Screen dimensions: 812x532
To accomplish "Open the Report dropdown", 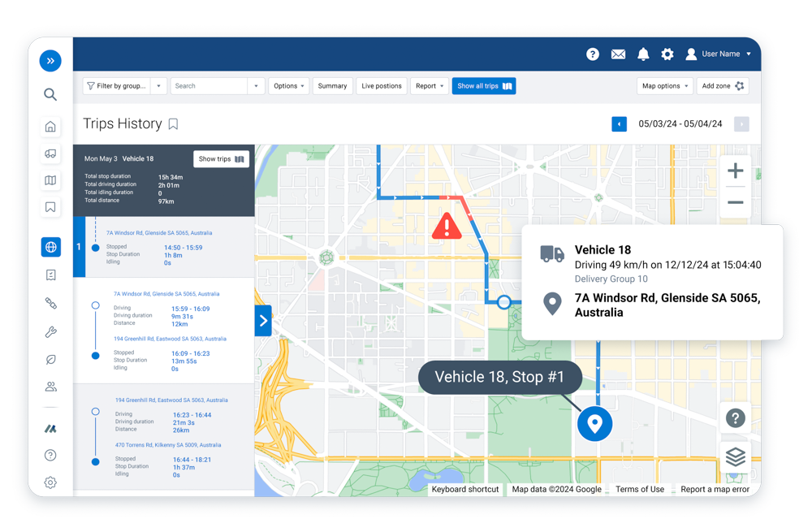I will [x=430, y=86].
